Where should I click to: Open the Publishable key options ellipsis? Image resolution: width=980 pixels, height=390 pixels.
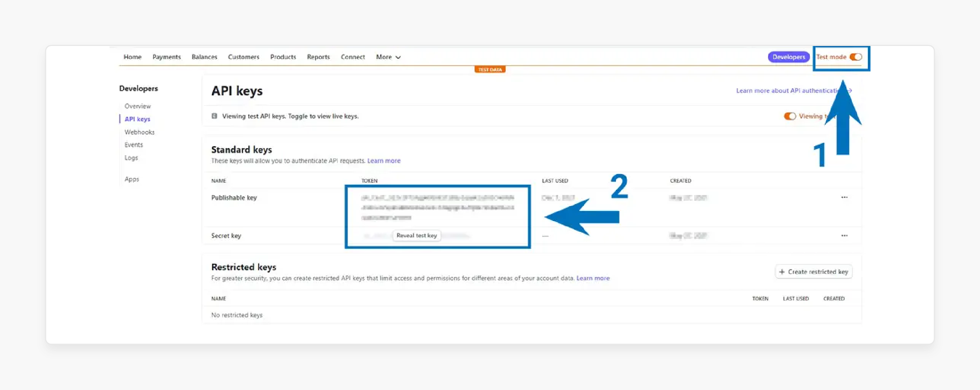click(844, 197)
